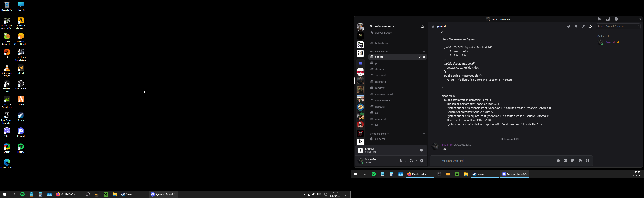Click the flag icon in Discord title bar

pos(600,19)
